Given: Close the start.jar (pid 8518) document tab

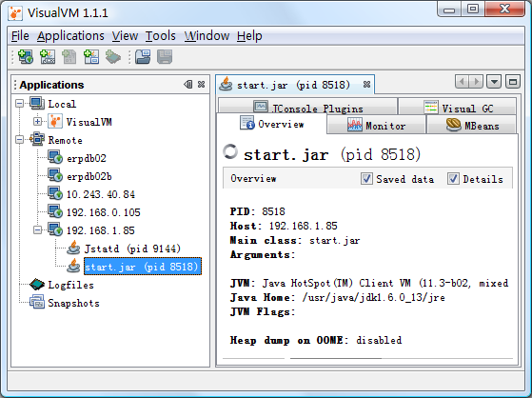Looking at the screenshot, I should coord(366,84).
